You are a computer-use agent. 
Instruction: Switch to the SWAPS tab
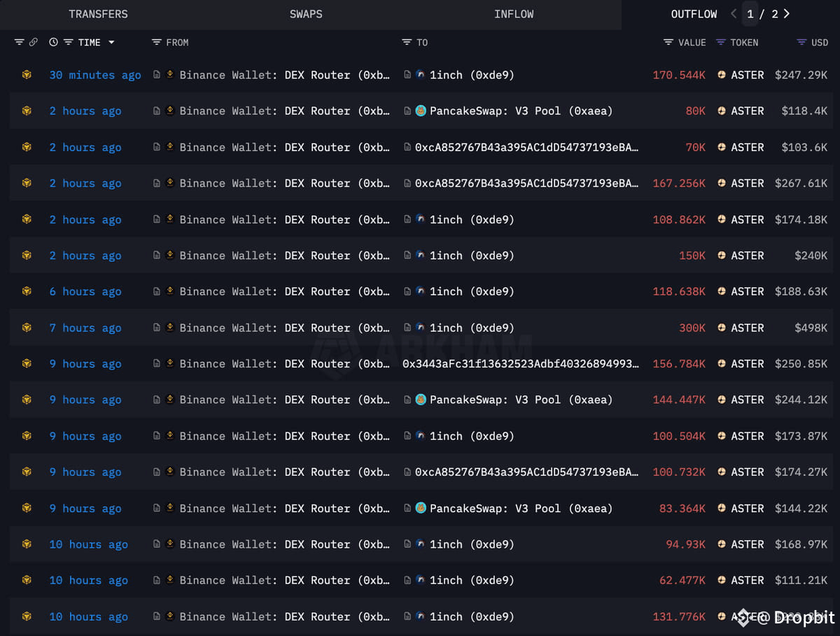tap(306, 14)
